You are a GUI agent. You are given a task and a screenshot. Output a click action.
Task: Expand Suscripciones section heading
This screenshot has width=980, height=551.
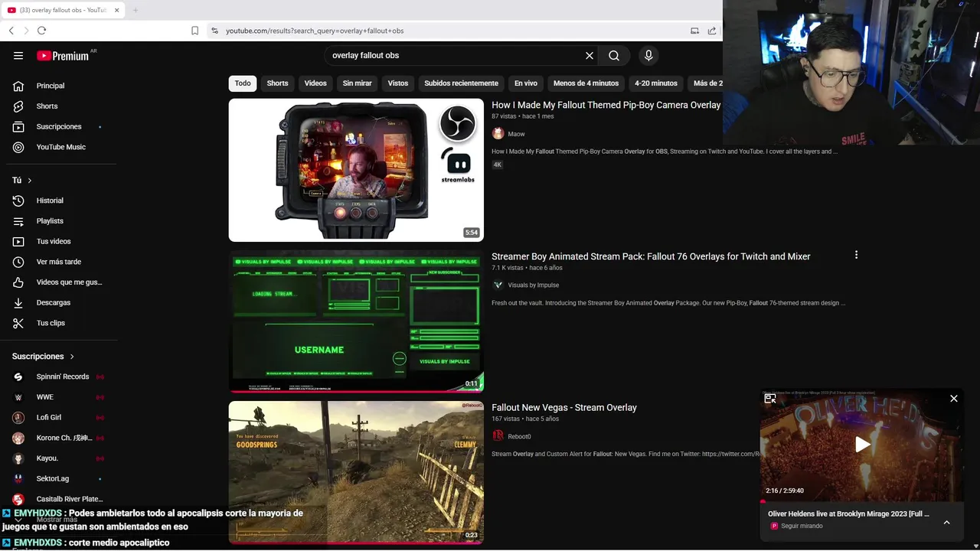click(x=44, y=357)
